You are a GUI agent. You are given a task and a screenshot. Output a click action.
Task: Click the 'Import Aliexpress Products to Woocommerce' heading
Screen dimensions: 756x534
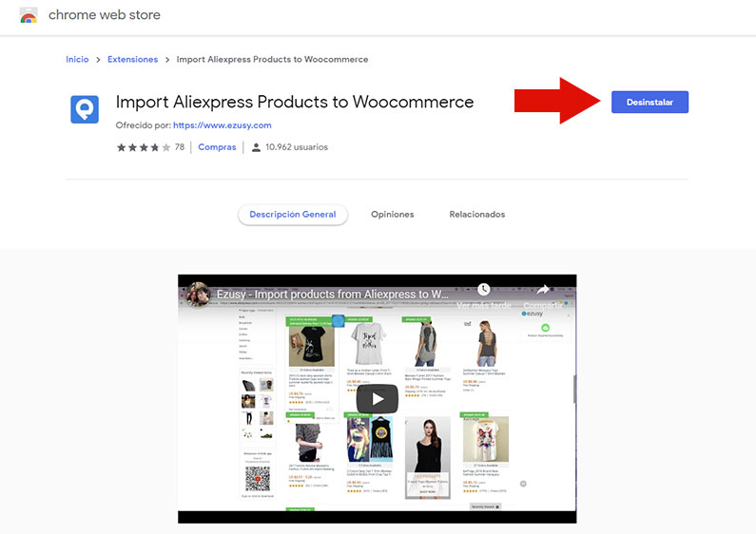(x=295, y=103)
